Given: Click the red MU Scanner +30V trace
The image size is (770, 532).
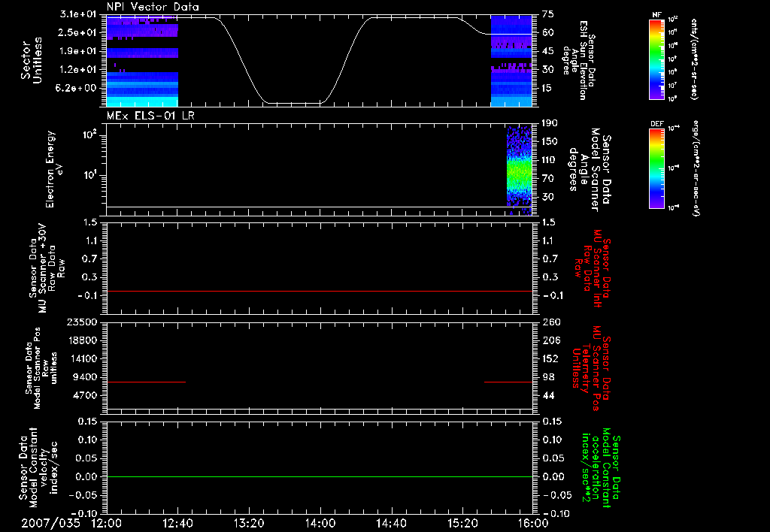Looking at the screenshot, I should click(x=320, y=291).
